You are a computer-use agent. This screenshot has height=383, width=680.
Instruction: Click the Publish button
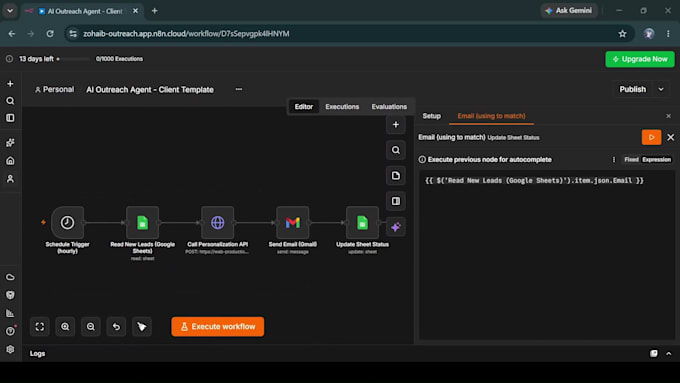coord(632,89)
